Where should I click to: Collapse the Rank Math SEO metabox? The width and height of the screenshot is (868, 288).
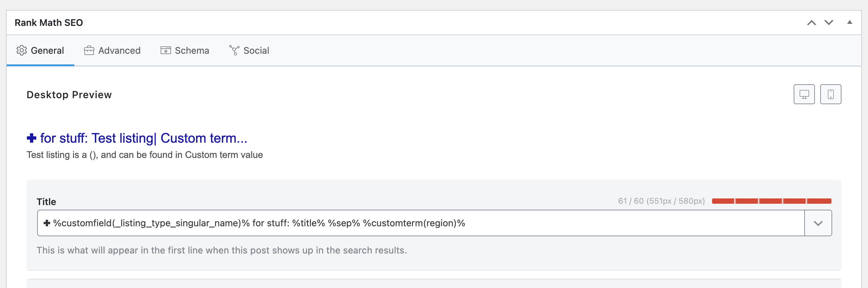point(849,22)
